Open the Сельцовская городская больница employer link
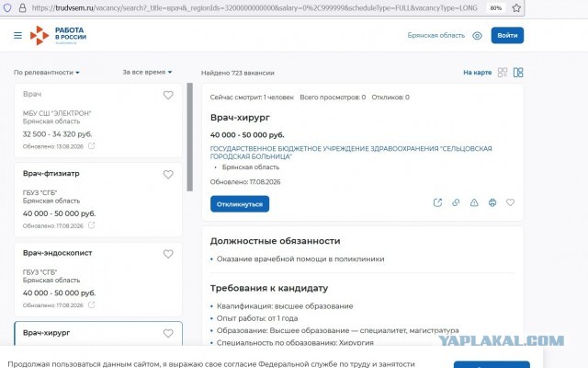The height and width of the screenshot is (368, 588). coord(351,153)
